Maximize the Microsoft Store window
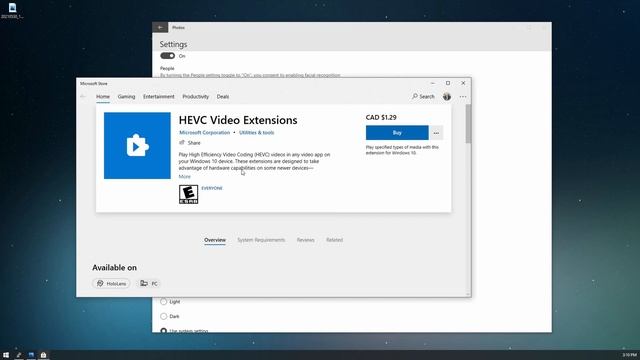 (448, 83)
